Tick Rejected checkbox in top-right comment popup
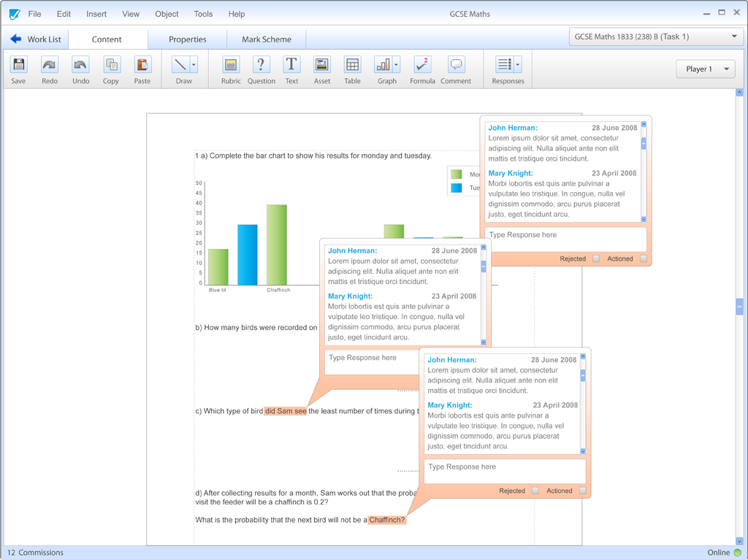 [x=596, y=258]
